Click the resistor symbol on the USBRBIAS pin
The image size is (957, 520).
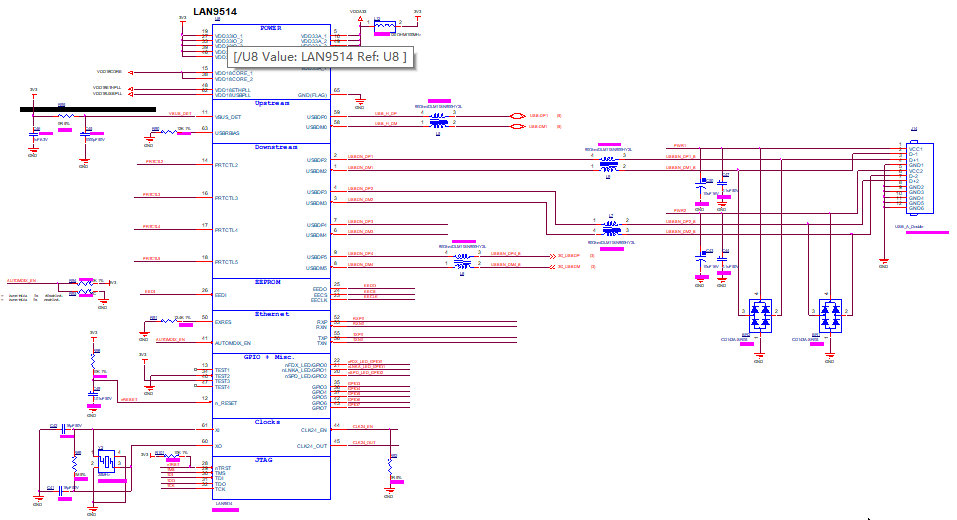pyautogui.click(x=168, y=132)
